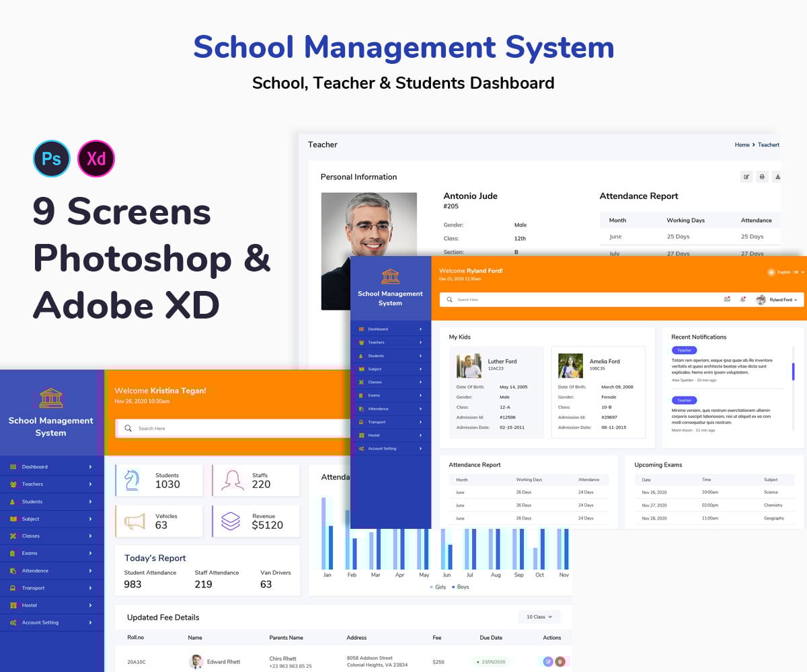The image size is (807, 672).
Task: Click the download icon on the Teacher page
Action: click(x=777, y=176)
